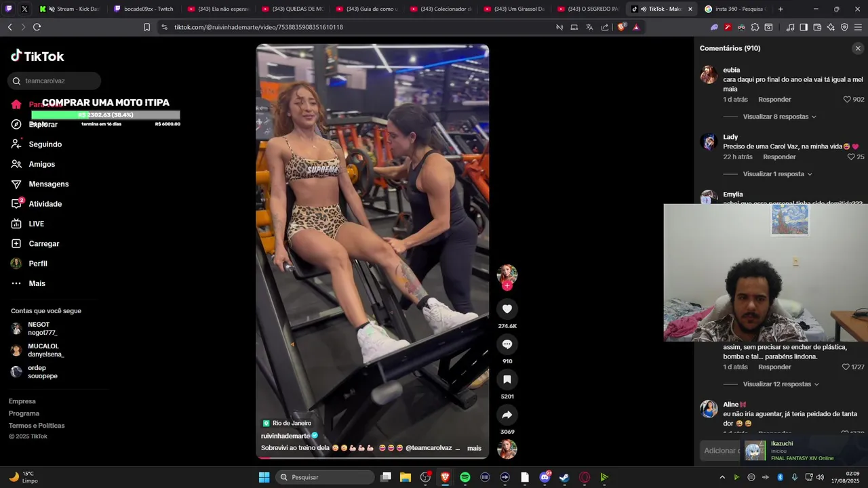This screenshot has width=868, height=488.
Task: Open LIVE section in sidebar
Action: point(36,224)
